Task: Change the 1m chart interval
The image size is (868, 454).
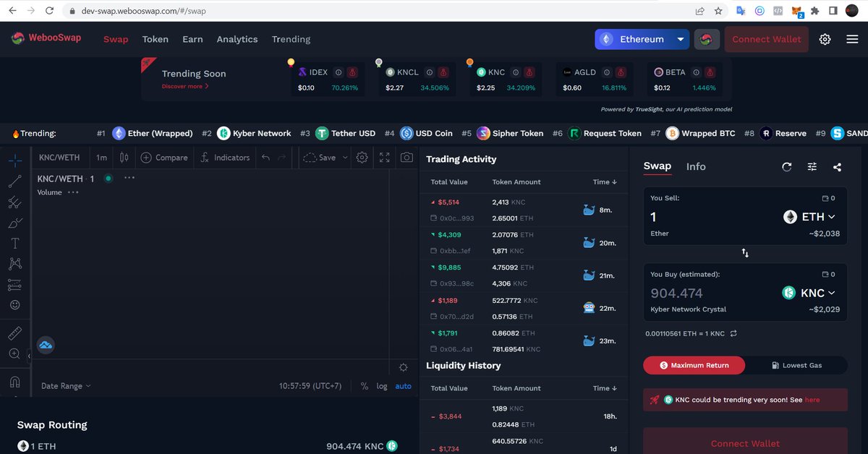Action: (101, 158)
